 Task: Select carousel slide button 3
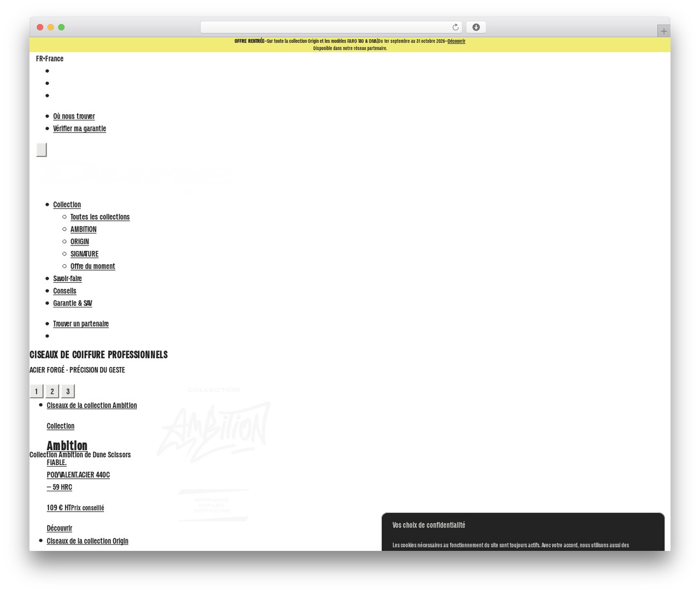pyautogui.click(x=68, y=391)
